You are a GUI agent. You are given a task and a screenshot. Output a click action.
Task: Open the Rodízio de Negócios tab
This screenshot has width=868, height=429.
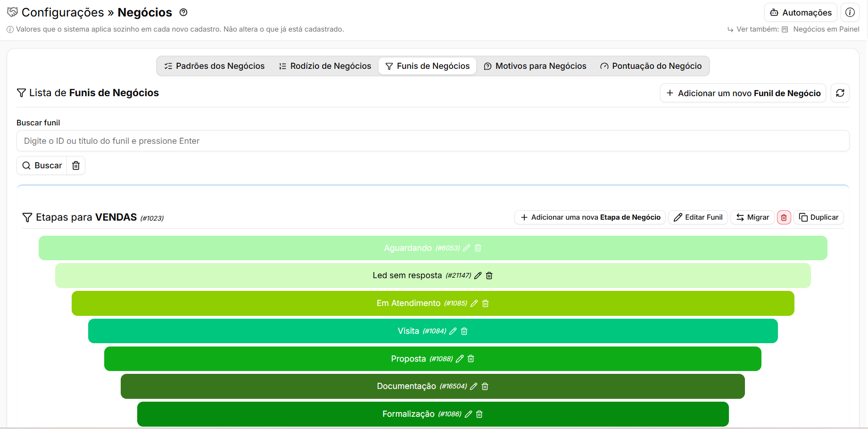(x=325, y=66)
